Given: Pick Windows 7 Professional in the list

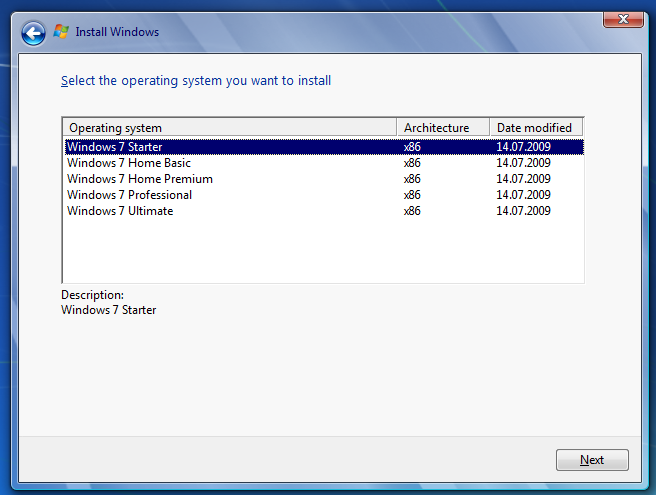Looking at the screenshot, I should 324,195.
